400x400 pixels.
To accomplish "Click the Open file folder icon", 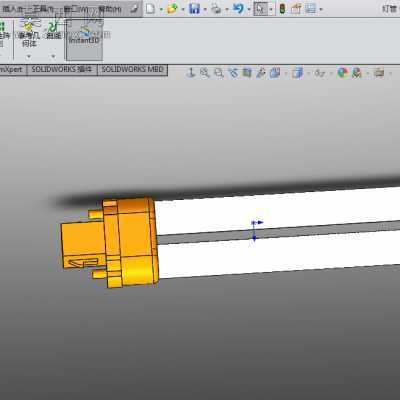I will click(x=172, y=8).
